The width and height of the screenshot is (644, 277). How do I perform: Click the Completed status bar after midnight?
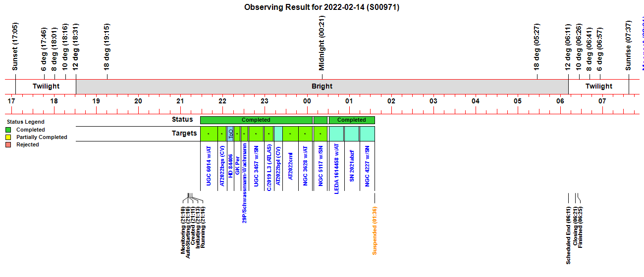352,120
